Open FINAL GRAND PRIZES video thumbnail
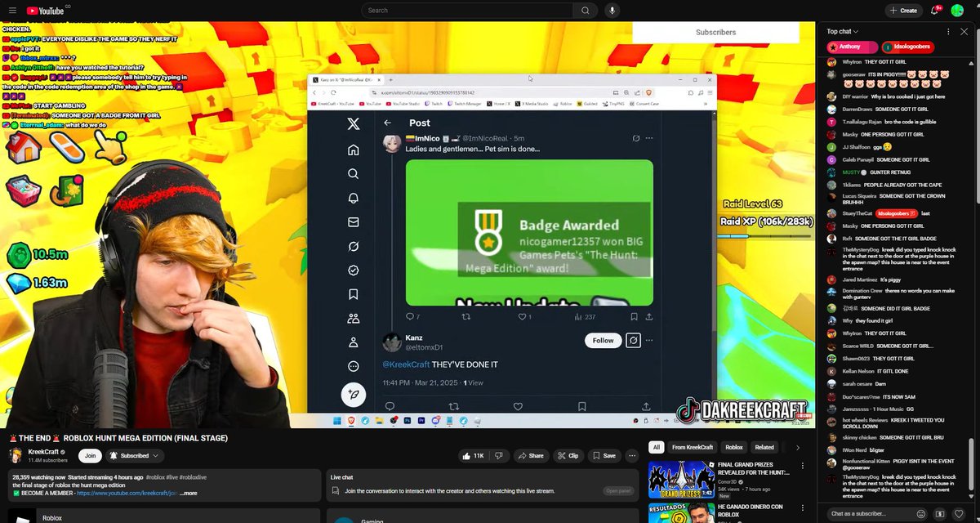Screen dimensions: 980x523 click(681, 481)
